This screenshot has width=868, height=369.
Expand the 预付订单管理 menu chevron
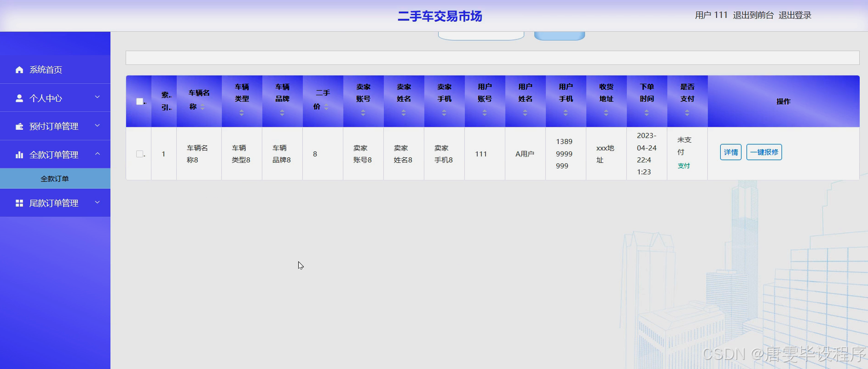tap(97, 126)
